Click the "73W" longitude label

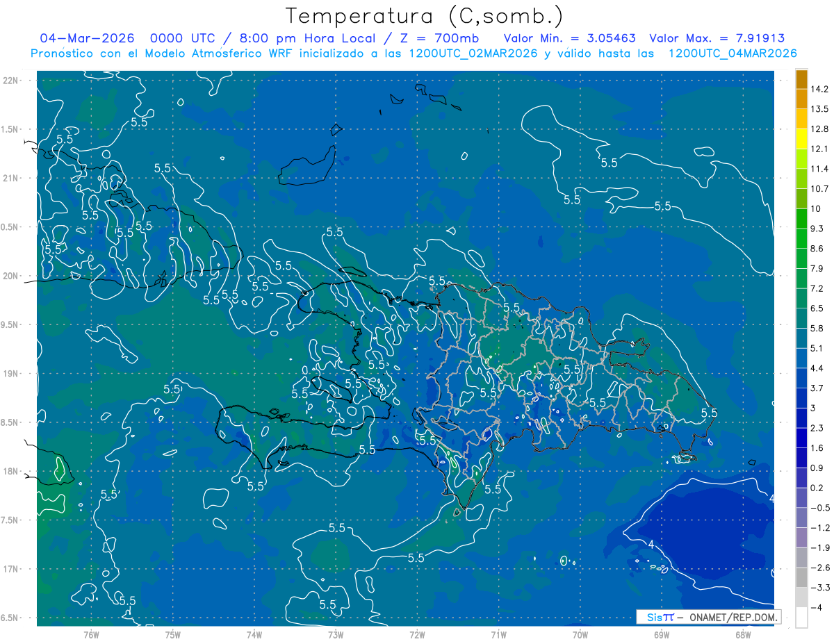tap(336, 635)
